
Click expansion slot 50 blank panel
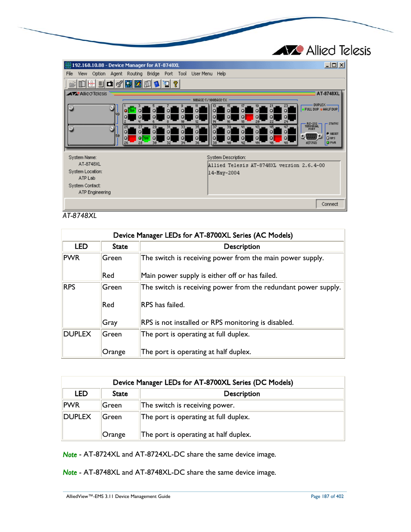point(91,135)
